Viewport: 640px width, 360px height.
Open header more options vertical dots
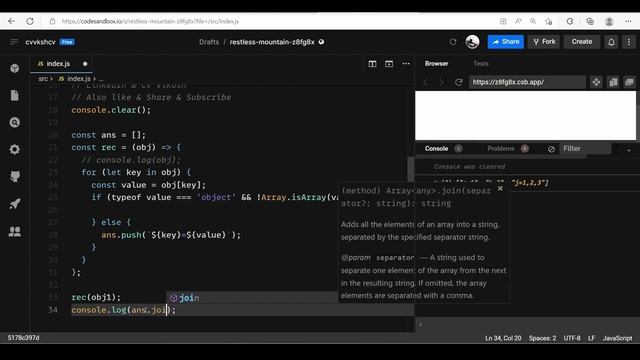[x=629, y=42]
